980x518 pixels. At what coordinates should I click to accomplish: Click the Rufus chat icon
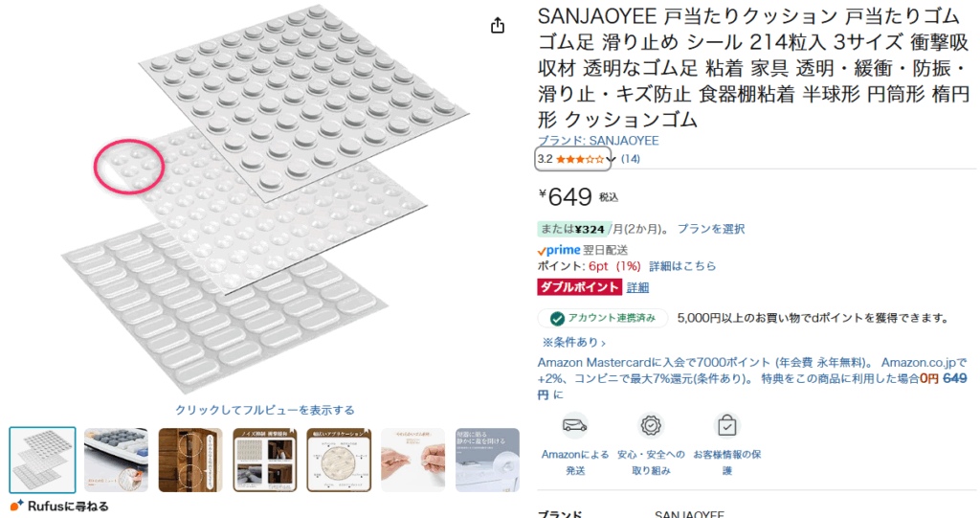[x=17, y=506]
